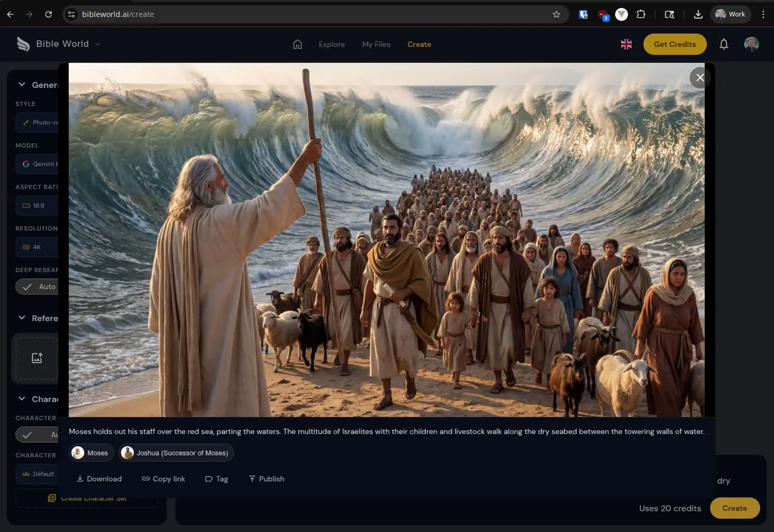Click the UK flag language selector
Image resolution: width=774 pixels, height=532 pixels.
click(x=626, y=44)
